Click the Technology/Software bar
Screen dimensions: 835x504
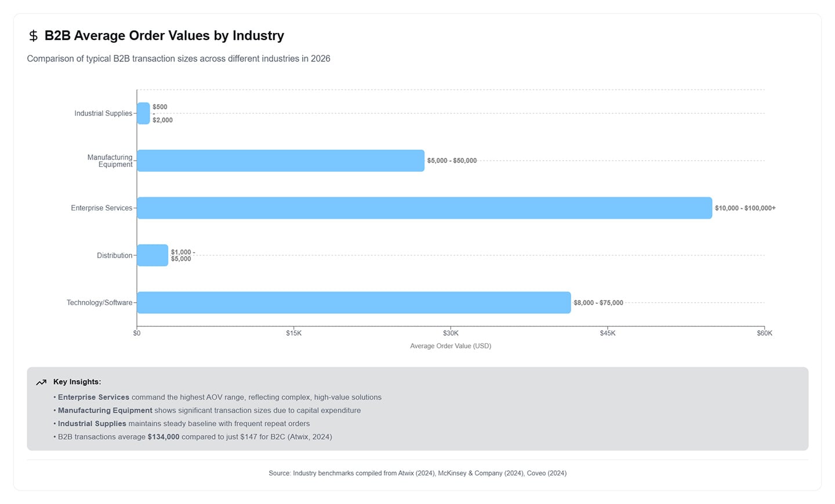[x=354, y=303]
